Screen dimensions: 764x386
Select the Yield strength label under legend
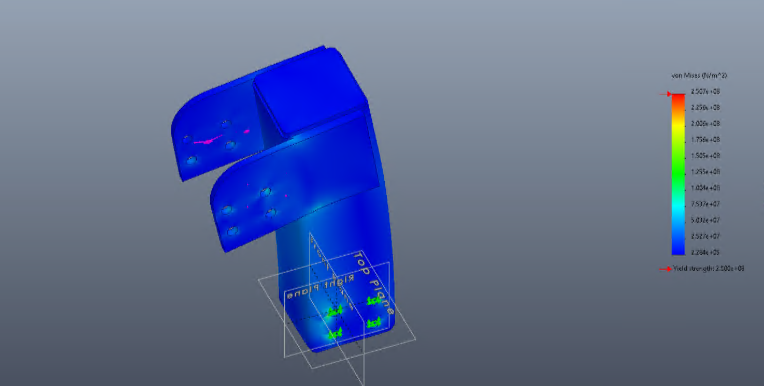pyautogui.click(x=708, y=269)
